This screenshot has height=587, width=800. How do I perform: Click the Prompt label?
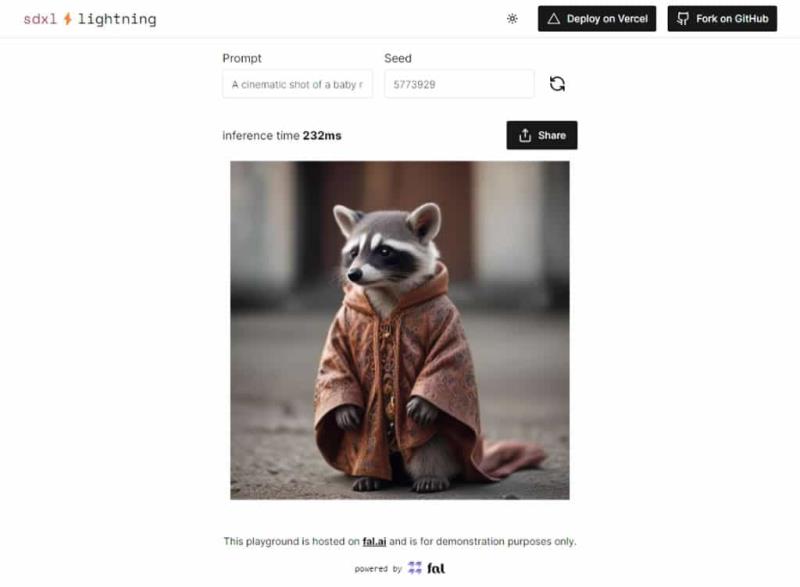tap(242, 58)
